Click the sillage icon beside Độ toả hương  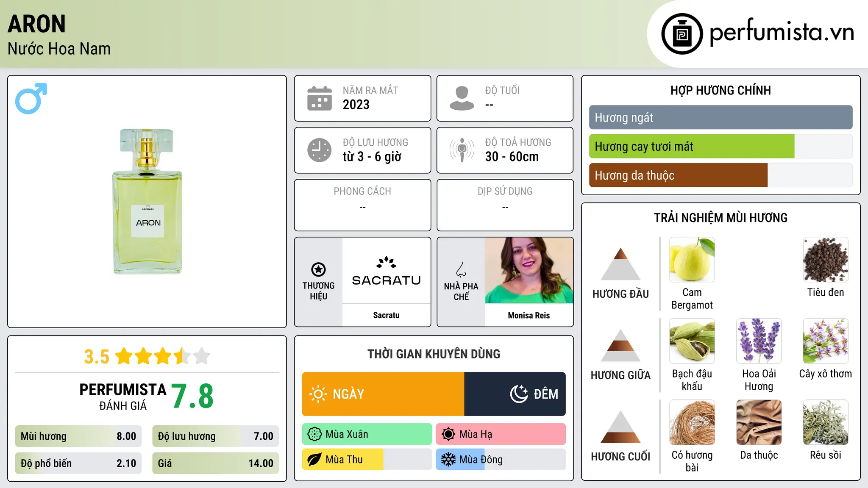tap(462, 150)
